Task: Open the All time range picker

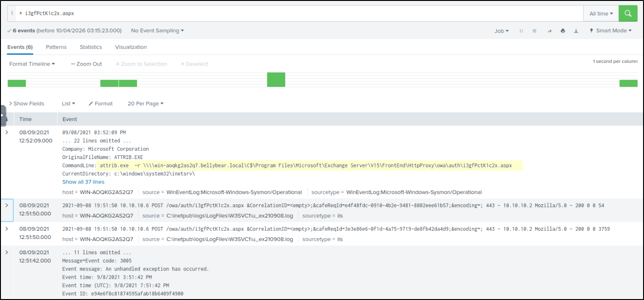Action: [601, 14]
